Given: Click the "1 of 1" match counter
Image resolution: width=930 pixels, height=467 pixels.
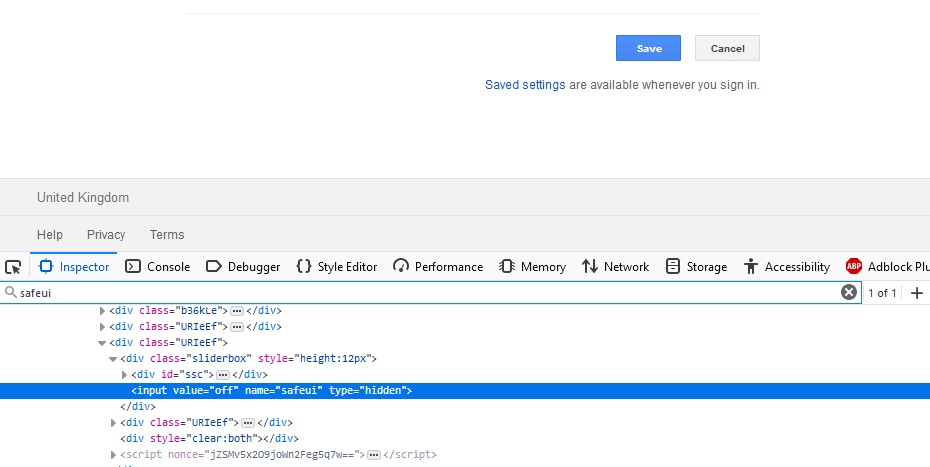Looking at the screenshot, I should (x=882, y=293).
